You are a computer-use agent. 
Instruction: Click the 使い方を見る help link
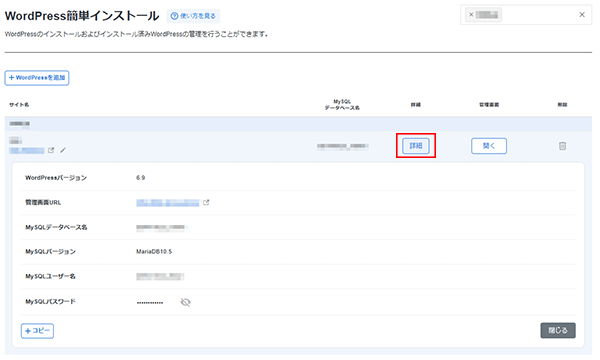click(193, 16)
